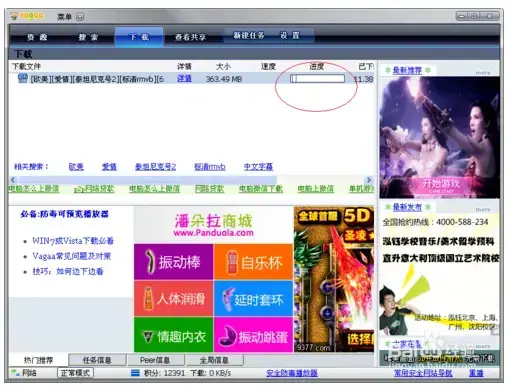Click the 开始游戏 game ad image
509x388 pixels.
(439, 137)
